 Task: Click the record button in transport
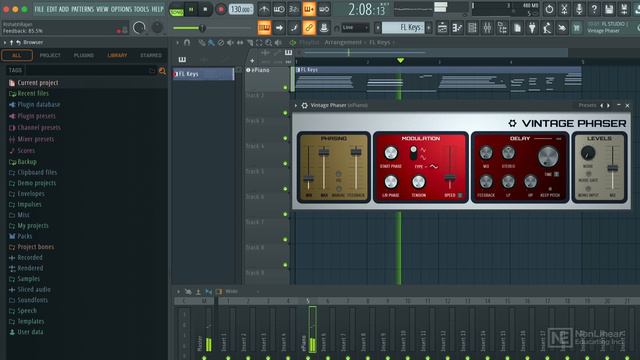(x=221, y=9)
